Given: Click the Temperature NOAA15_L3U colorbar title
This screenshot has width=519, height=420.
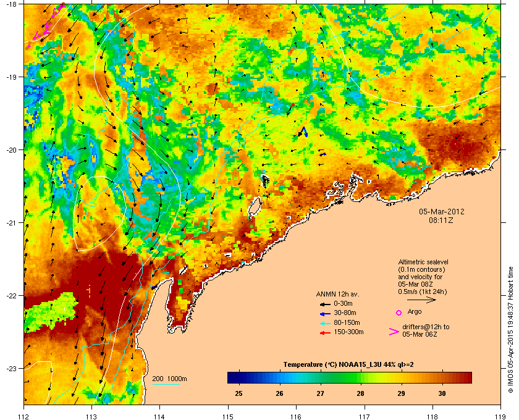Looking at the screenshot, I should (x=348, y=365).
